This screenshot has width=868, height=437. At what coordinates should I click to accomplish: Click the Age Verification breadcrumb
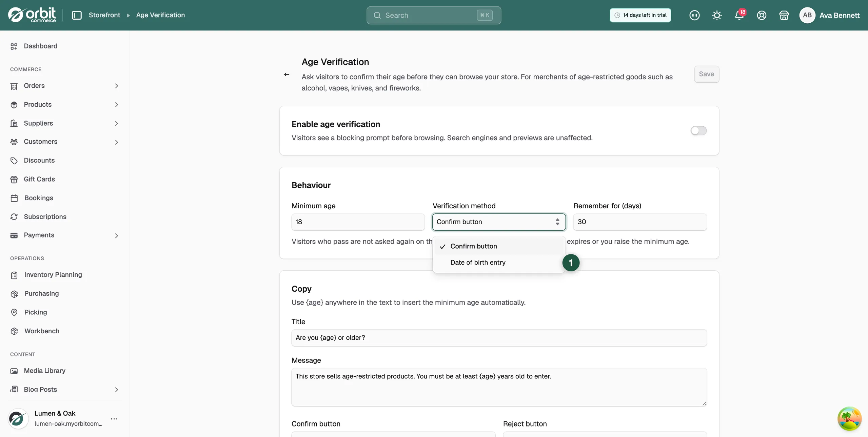point(160,15)
